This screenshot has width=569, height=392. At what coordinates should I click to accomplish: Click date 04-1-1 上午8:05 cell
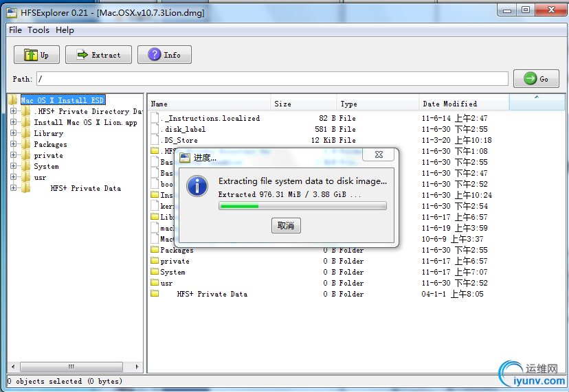[452, 294]
